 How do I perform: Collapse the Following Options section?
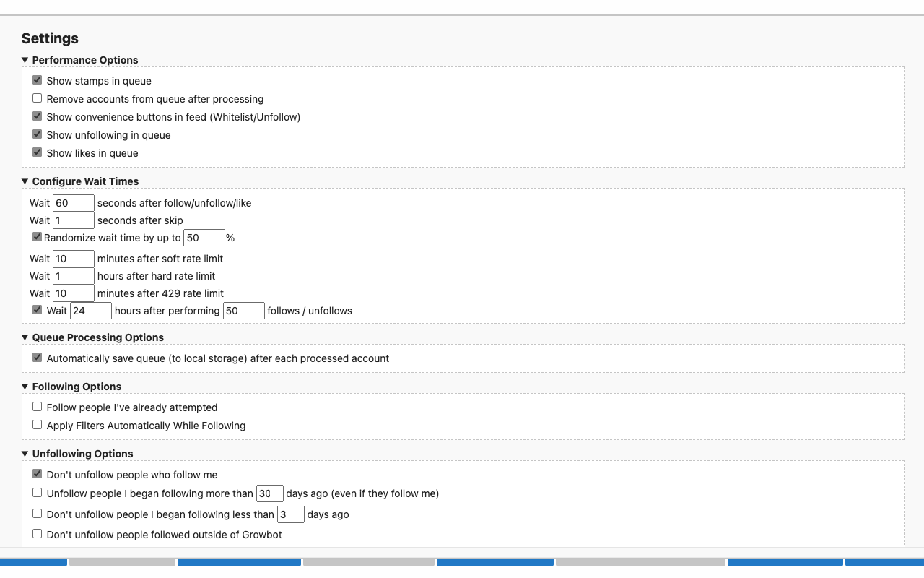point(25,387)
